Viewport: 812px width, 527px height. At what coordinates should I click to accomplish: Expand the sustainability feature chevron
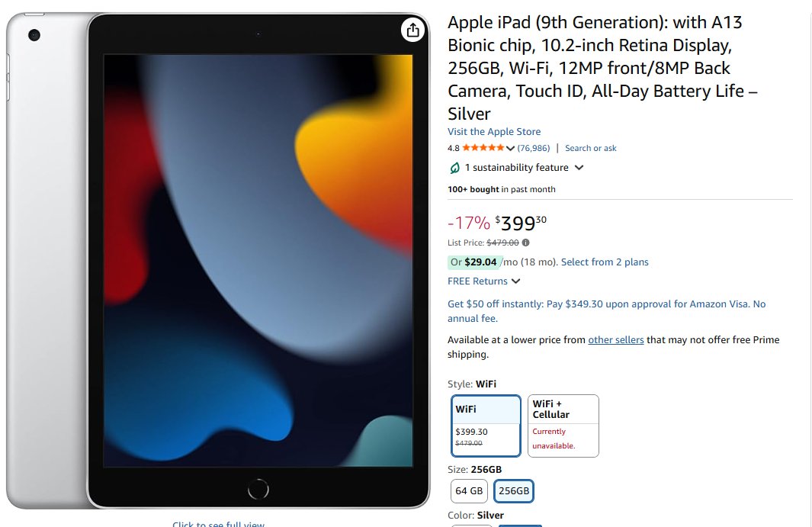click(x=579, y=168)
